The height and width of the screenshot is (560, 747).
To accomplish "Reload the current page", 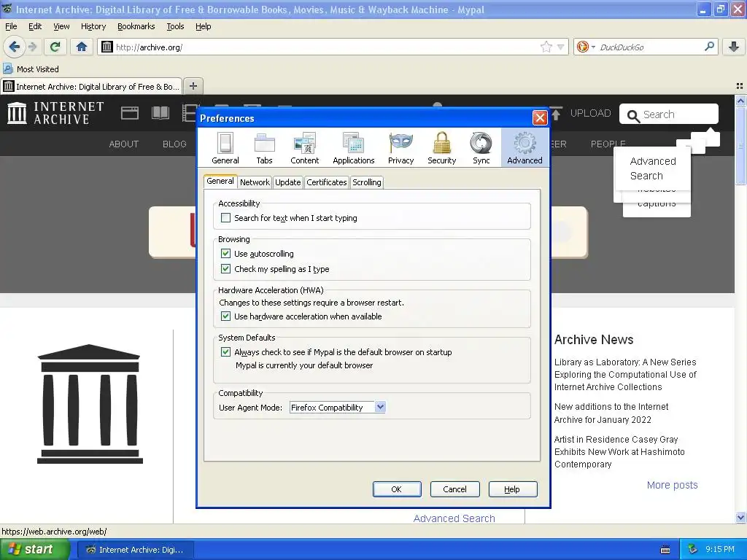I will click(x=55, y=47).
